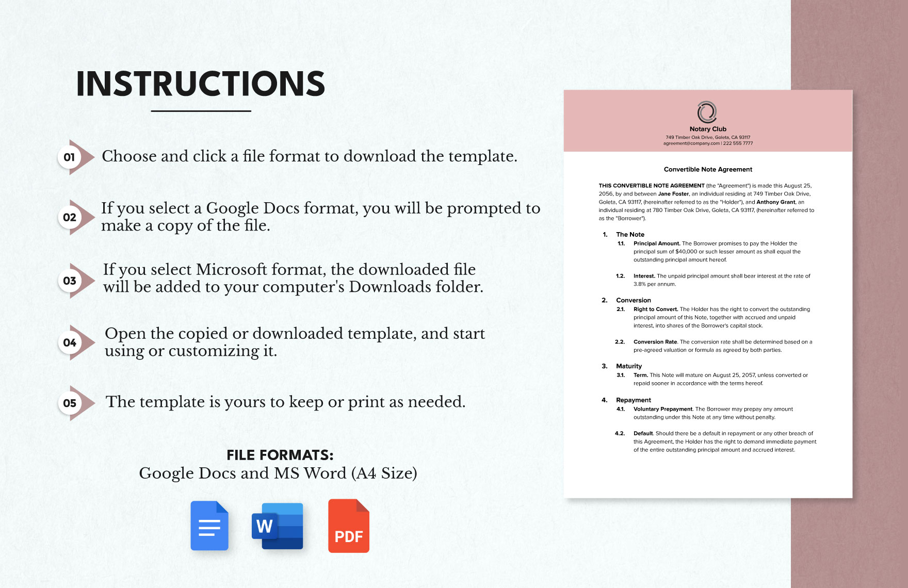Viewport: 908px width, 588px height.
Task: Expand the Conversion section heading
Action: click(x=633, y=300)
